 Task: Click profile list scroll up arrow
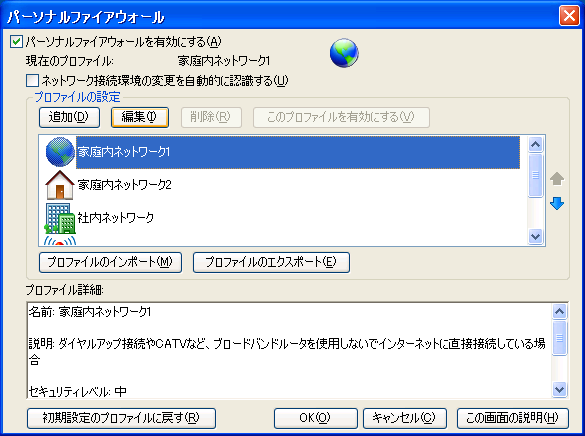tap(535, 144)
